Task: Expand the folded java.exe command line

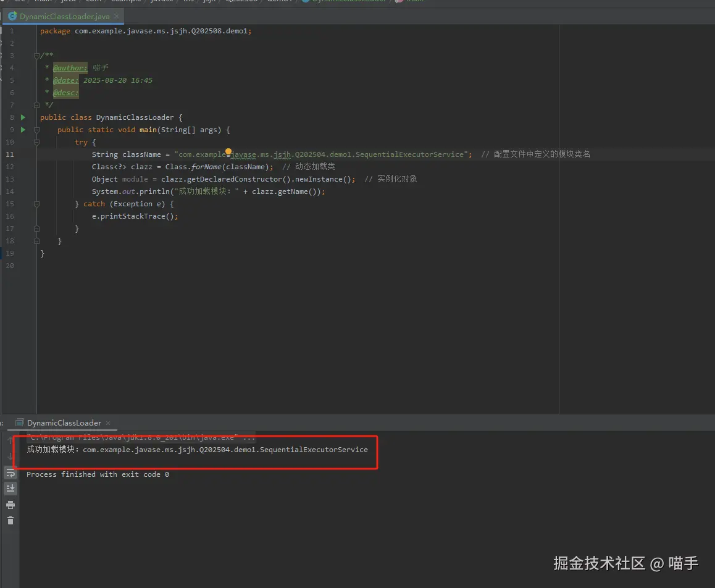Action: coord(140,437)
